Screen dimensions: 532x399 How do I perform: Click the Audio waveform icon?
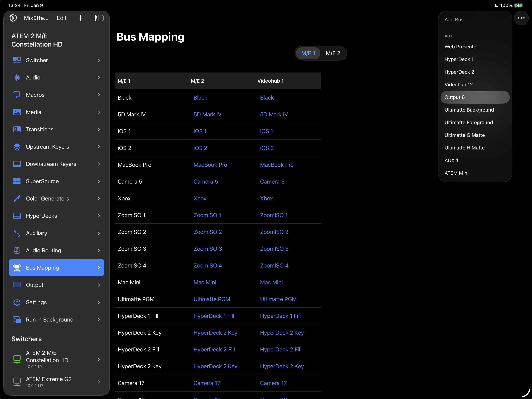tap(17, 77)
